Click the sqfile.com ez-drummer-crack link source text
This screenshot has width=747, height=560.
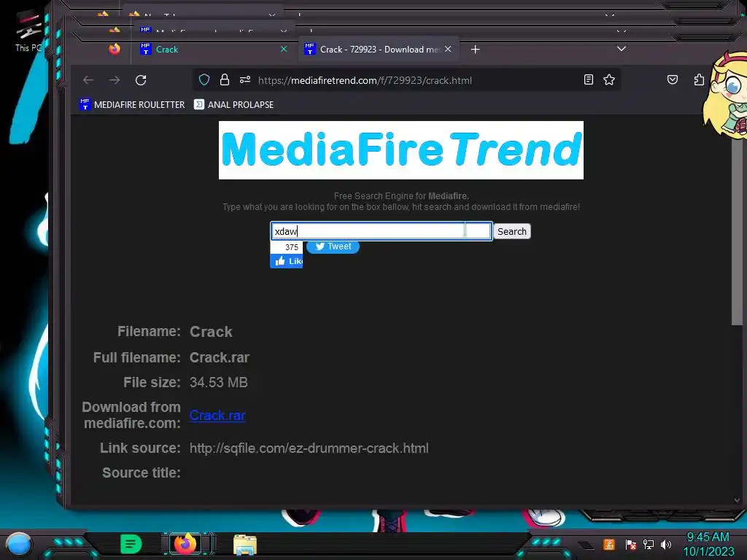(x=309, y=448)
